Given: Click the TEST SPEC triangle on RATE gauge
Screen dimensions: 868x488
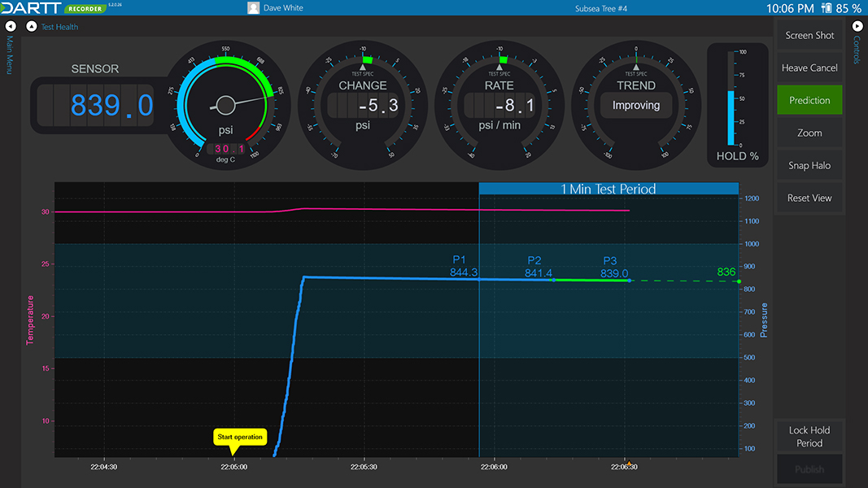Looking at the screenshot, I should [499, 68].
